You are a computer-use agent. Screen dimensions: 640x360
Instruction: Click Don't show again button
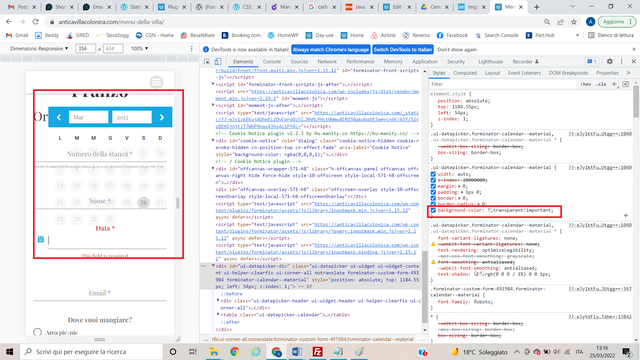[457, 49]
